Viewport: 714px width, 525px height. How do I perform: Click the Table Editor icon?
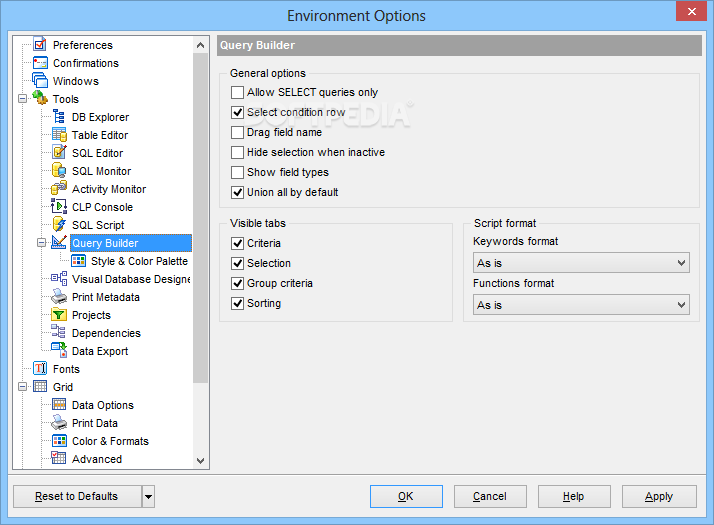click(59, 135)
